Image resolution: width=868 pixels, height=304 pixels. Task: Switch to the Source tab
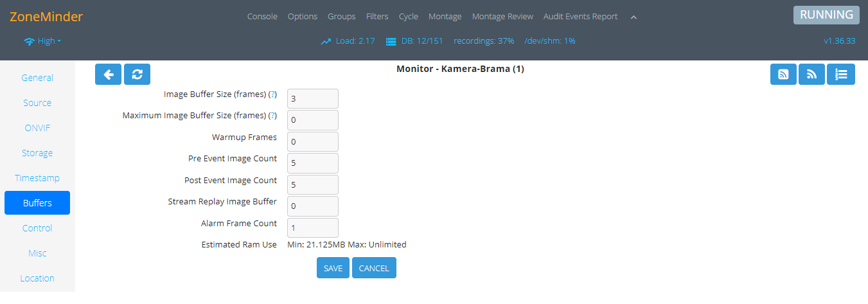37,103
